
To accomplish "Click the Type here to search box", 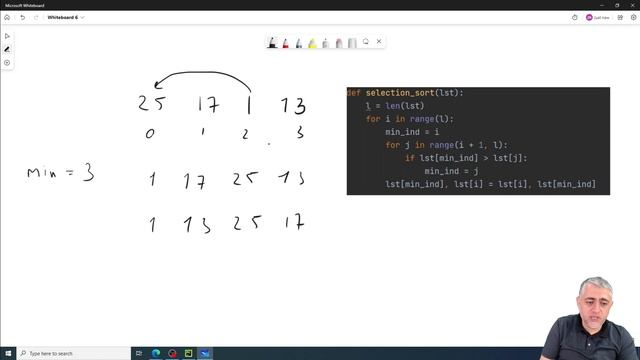I will pos(74,353).
